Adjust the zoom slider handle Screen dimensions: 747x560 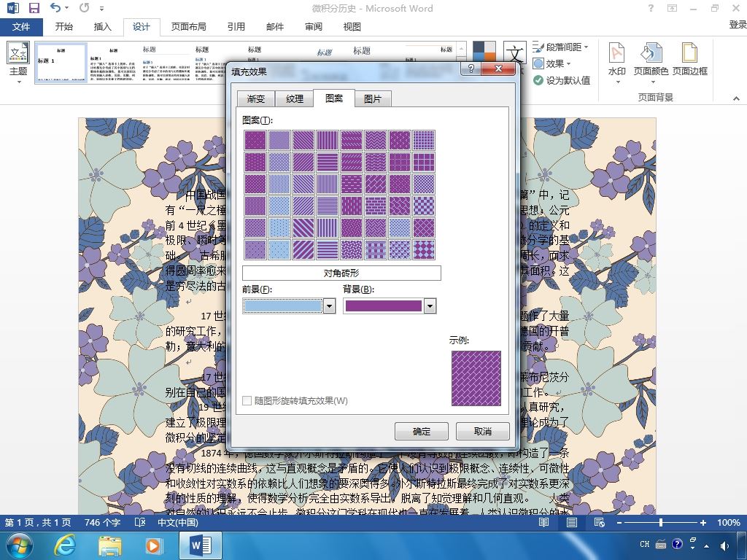click(x=661, y=522)
